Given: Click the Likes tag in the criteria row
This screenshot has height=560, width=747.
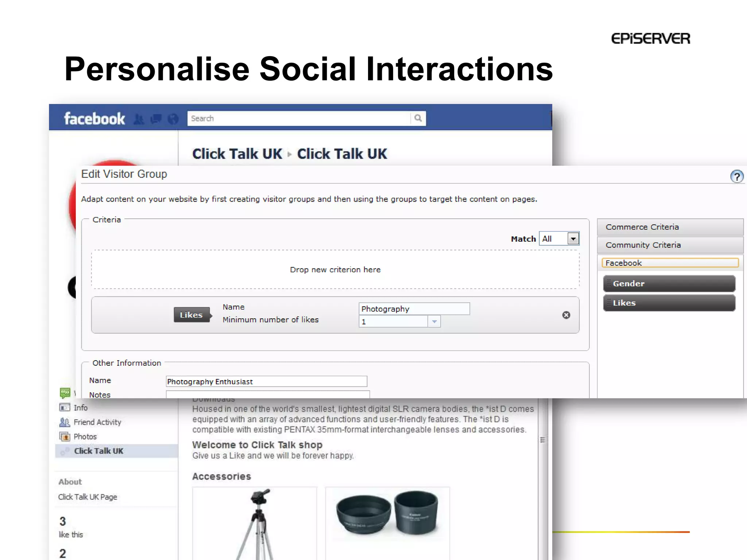Looking at the screenshot, I should 192,315.
